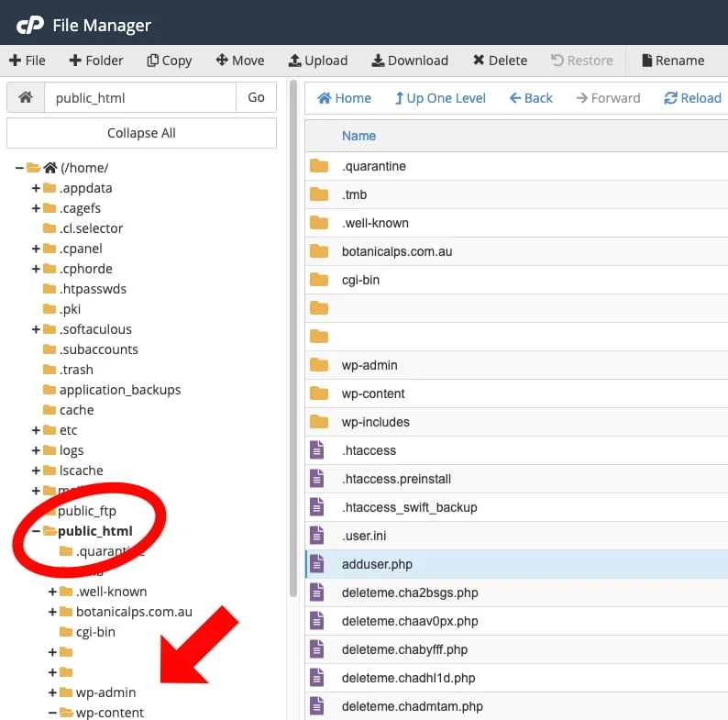Collapse the public_html tree node

[x=36, y=531]
